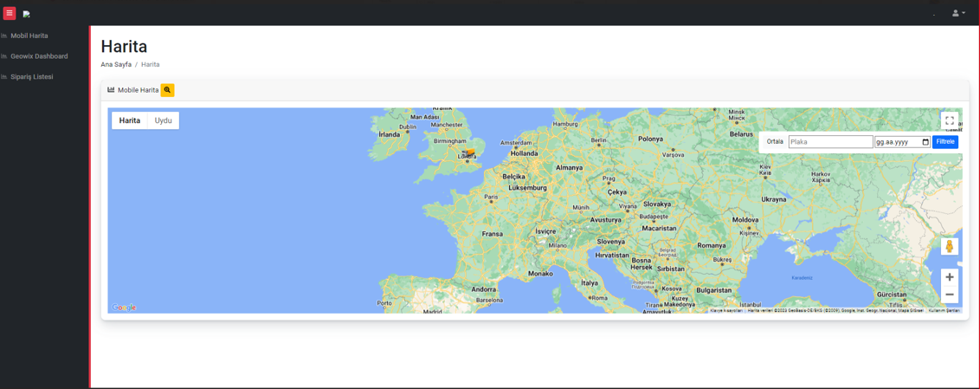Click Fransa country label on map
Viewport: 980px width, 389px height.
493,234
